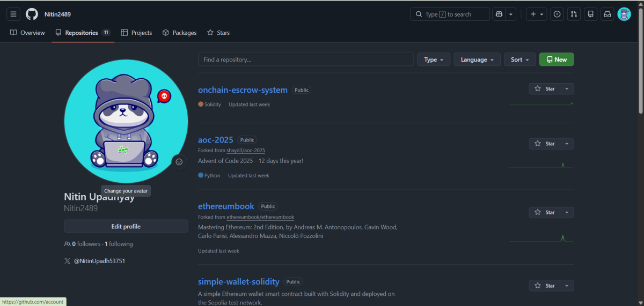Screen dimensions: 644x306
Task: Open the notifications inbox icon
Action: click(608, 14)
